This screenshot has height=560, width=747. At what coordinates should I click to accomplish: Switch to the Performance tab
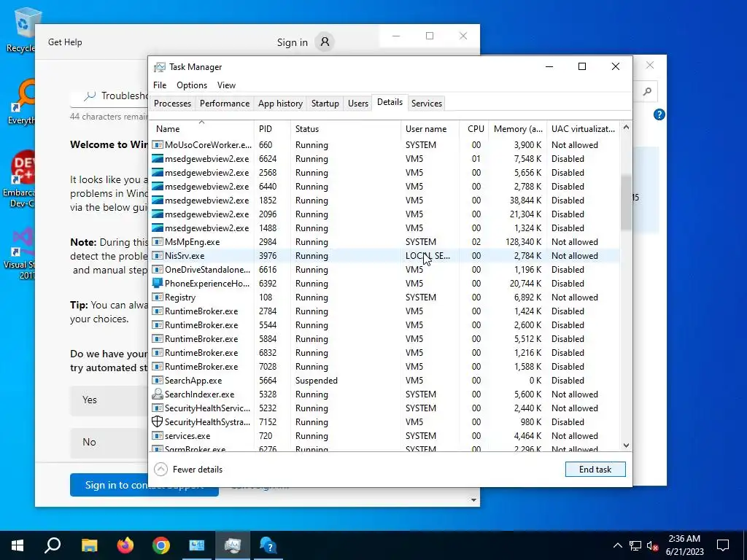(x=225, y=104)
